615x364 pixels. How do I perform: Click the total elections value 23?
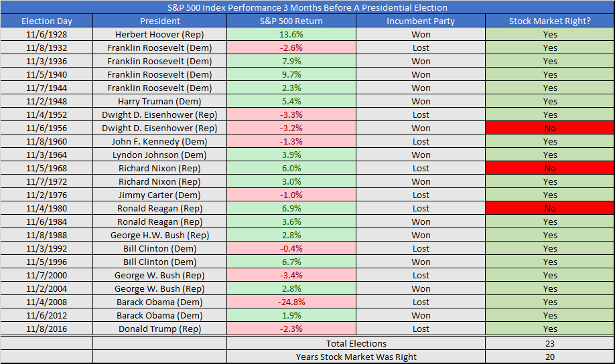pyautogui.click(x=550, y=343)
